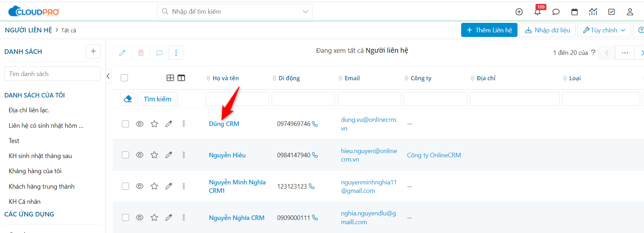Open the global search dropdown arrow
This screenshot has height=233, width=644.
tap(305, 12)
